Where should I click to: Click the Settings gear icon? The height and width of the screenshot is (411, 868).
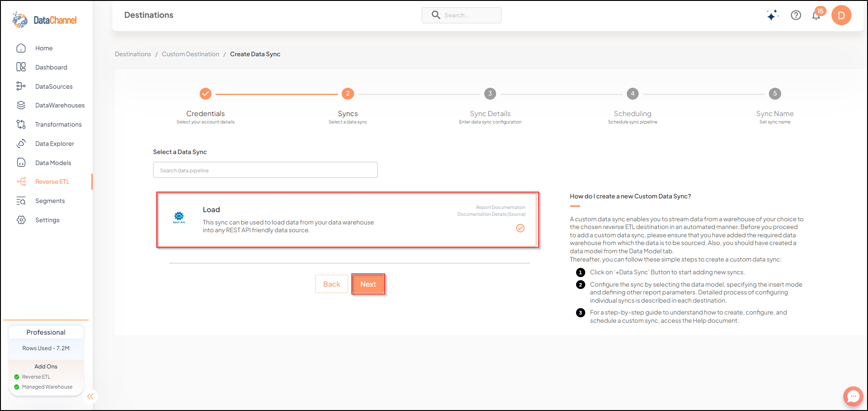(x=21, y=220)
